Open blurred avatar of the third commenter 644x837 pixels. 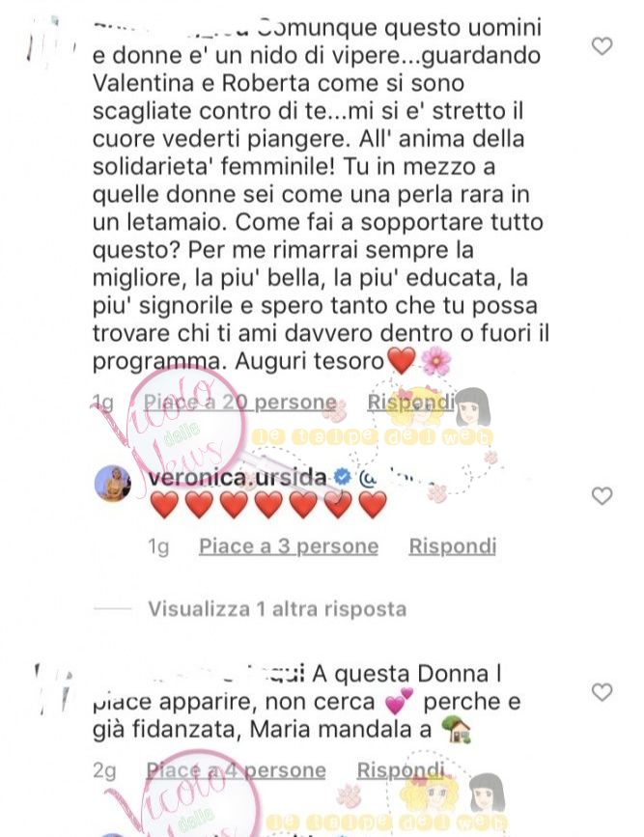tap(53, 688)
